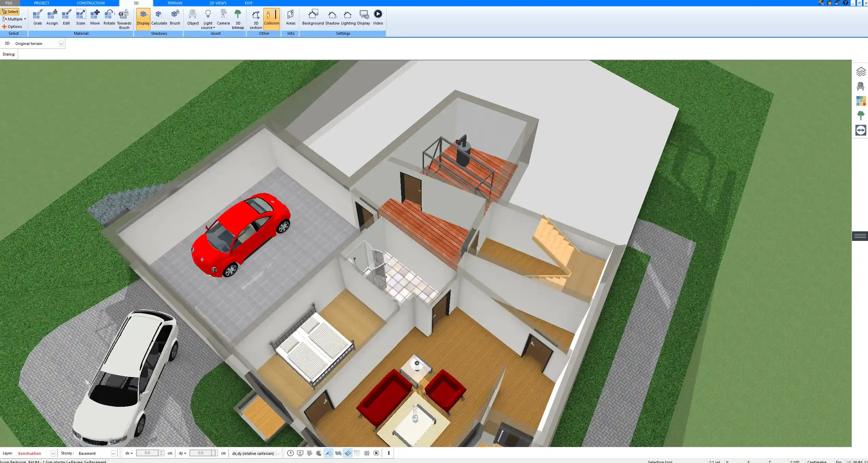Image resolution: width=868 pixels, height=463 pixels.
Task: Toggle the north arrow indicator
Action: click(376, 453)
